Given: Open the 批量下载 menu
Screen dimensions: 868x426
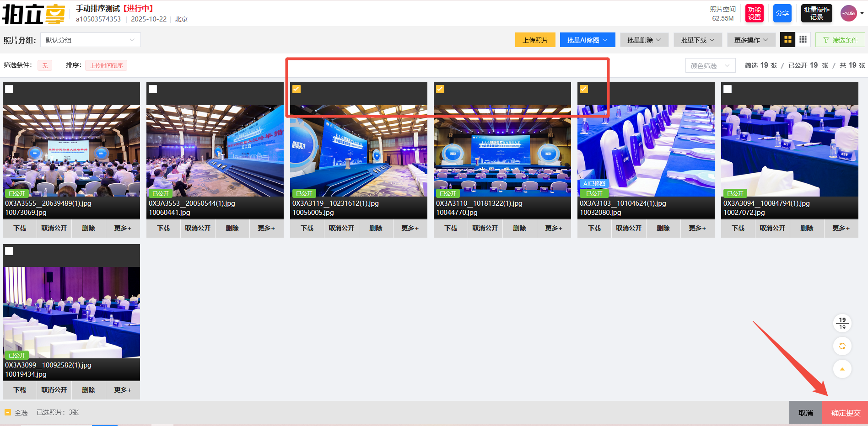Looking at the screenshot, I should tap(697, 40).
